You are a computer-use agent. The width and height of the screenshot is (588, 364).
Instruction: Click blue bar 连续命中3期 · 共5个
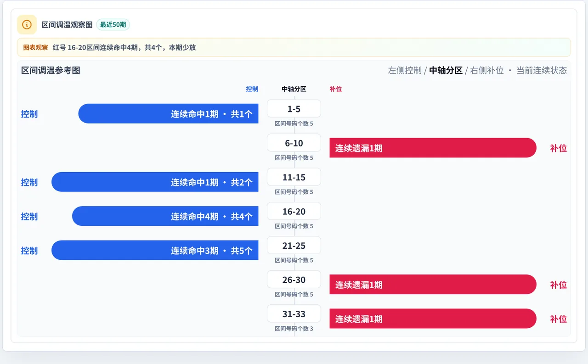tap(155, 251)
